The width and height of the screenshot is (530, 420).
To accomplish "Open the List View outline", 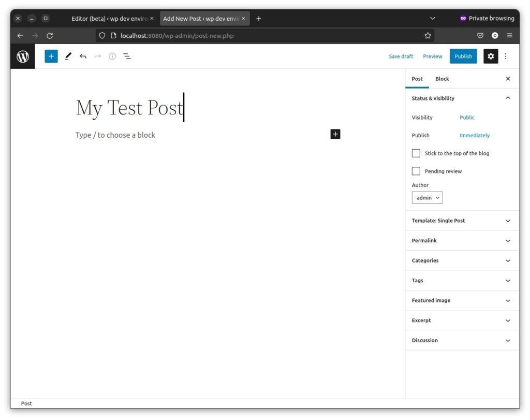I will pos(127,56).
